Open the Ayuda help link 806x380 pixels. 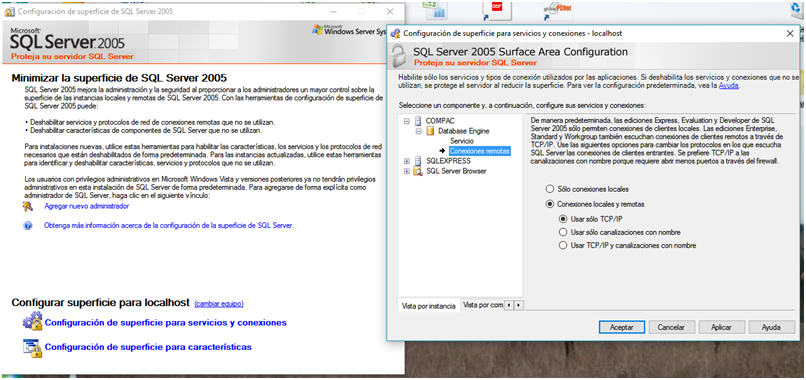click(x=729, y=86)
